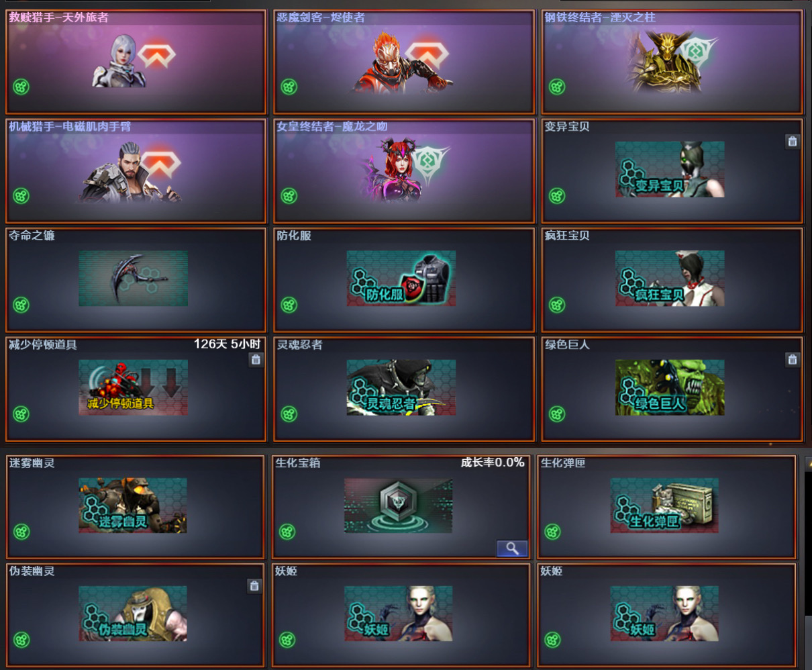Select the 钢铁终结者-湮灭之柱 character card

672,62
